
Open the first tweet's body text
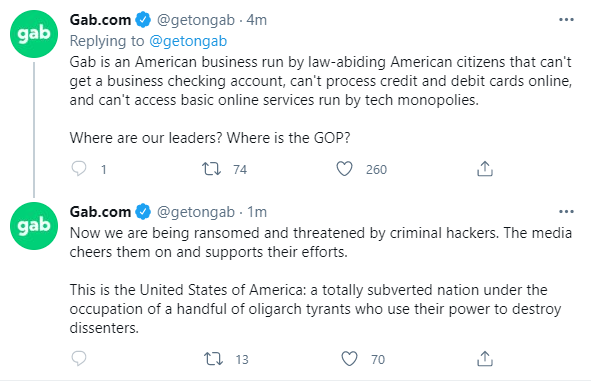tap(321, 100)
